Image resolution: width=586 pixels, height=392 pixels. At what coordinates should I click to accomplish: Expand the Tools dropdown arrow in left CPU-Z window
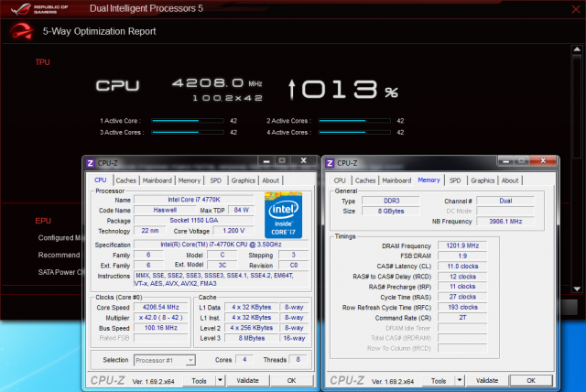[x=220, y=381]
